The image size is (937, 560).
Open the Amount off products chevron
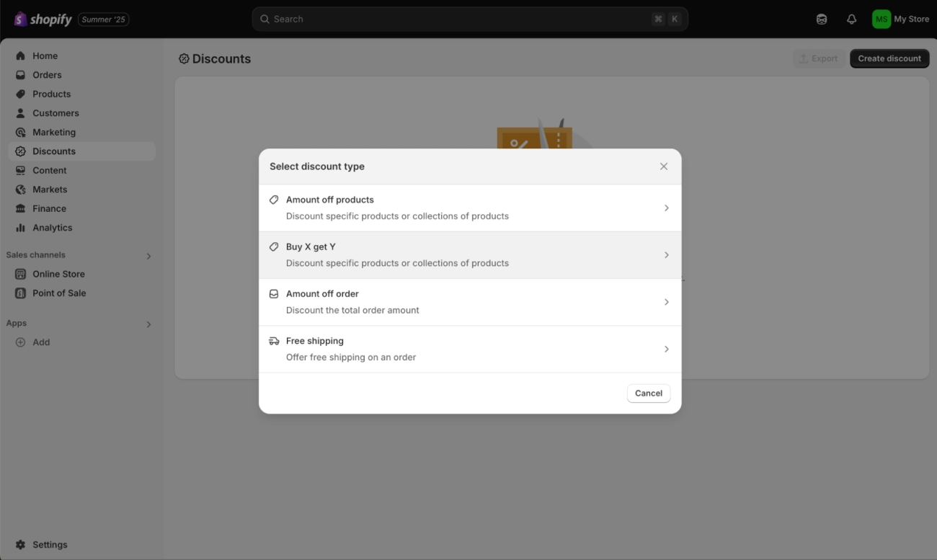(x=666, y=208)
